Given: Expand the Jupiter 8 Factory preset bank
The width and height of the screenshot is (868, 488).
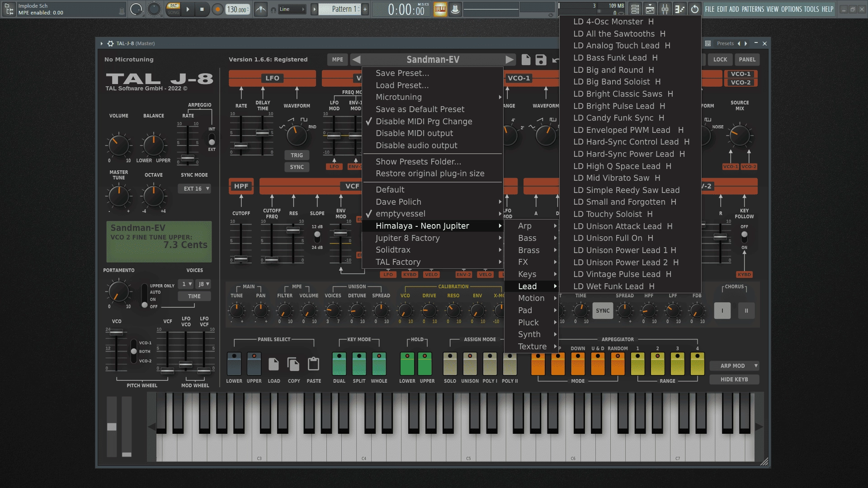Looking at the screenshot, I should (433, 238).
